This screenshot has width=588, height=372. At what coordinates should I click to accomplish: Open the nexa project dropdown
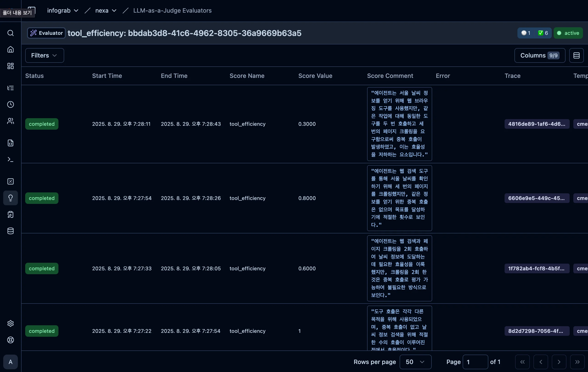[105, 11]
